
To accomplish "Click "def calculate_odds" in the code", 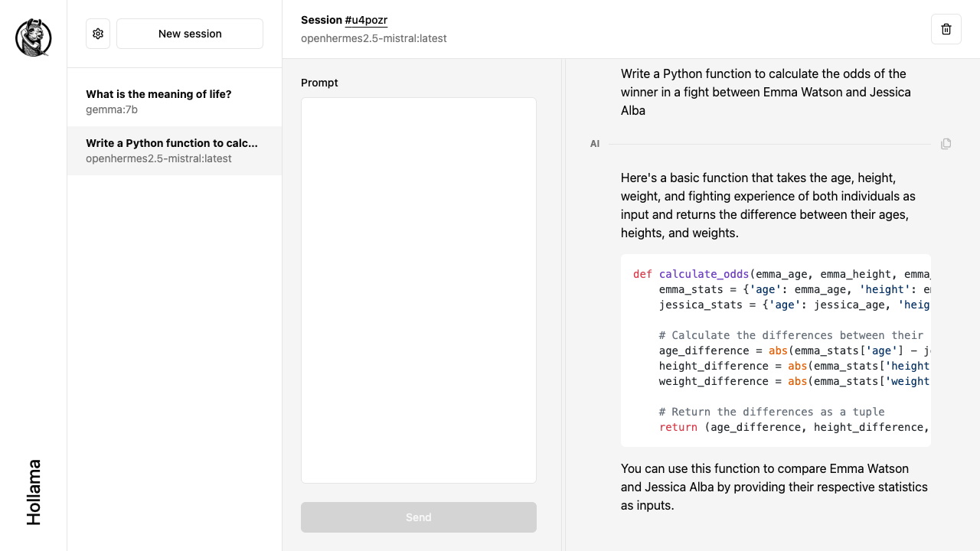I will coord(691,274).
